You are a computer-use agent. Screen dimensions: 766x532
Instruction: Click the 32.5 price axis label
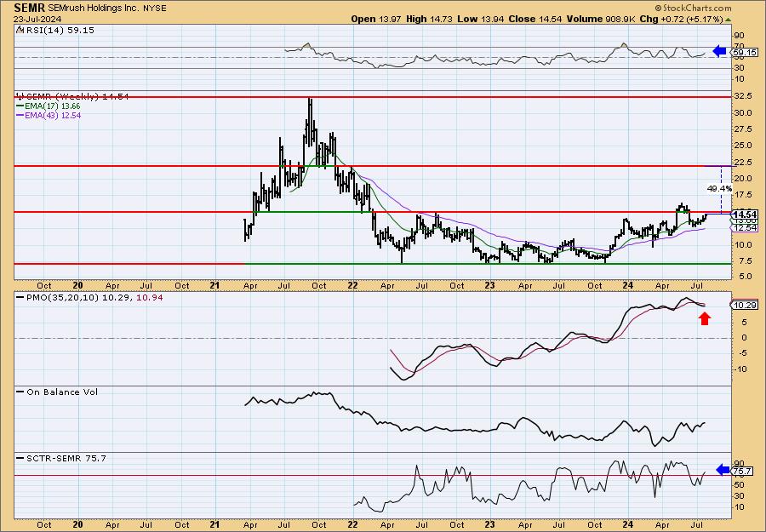point(742,97)
